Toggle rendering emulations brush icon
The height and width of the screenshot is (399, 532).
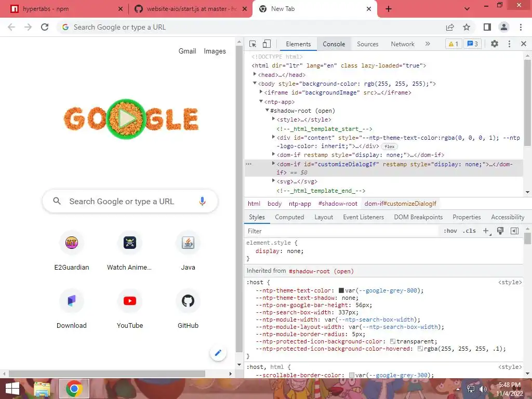pos(500,231)
